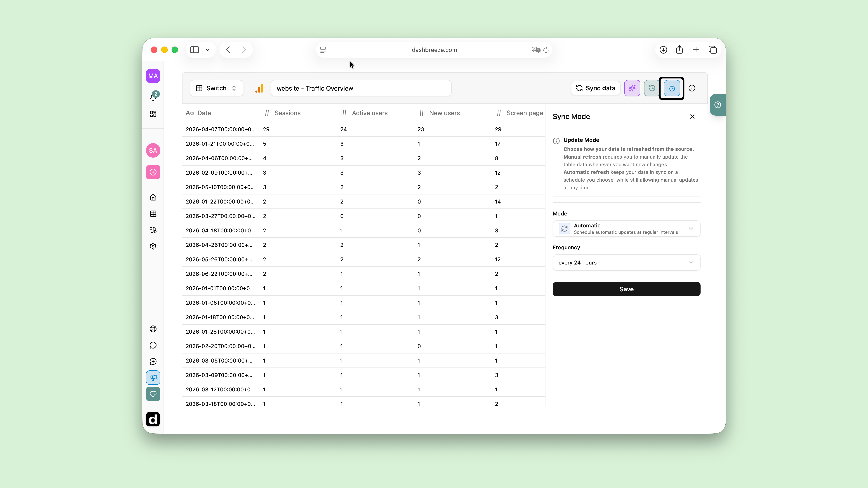Image resolution: width=868 pixels, height=488 pixels.
Task: Click screen page value 17
Action: 498,144
